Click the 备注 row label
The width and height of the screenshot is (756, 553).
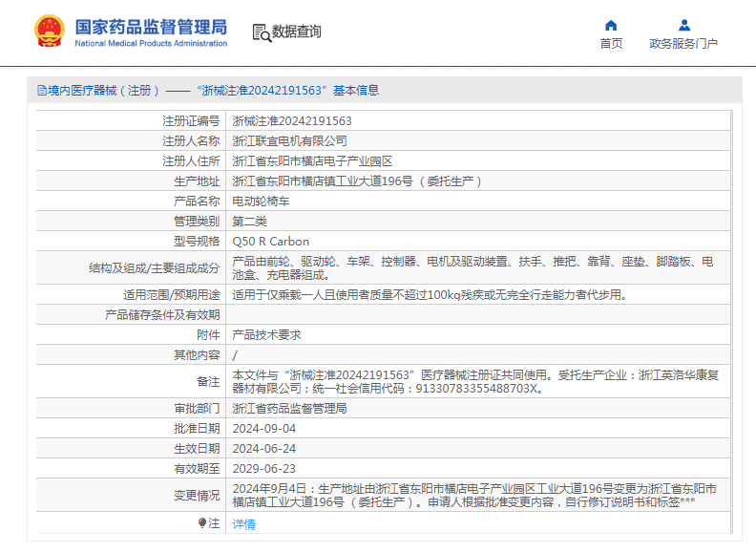click(208, 382)
